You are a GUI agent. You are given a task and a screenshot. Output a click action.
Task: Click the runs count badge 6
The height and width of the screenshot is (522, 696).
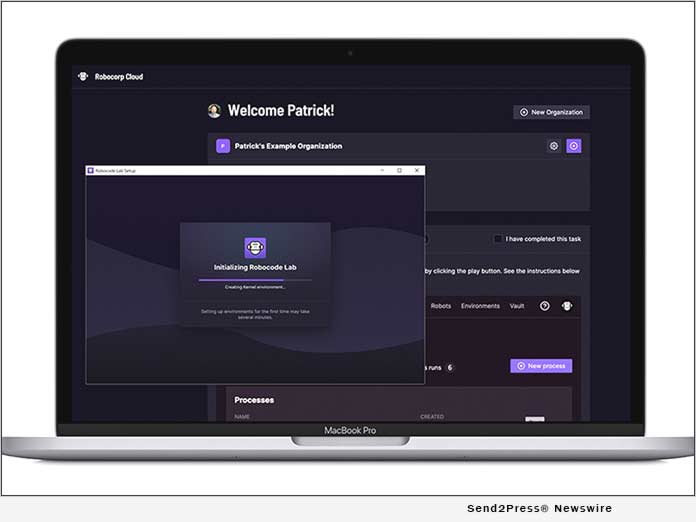[x=450, y=368]
